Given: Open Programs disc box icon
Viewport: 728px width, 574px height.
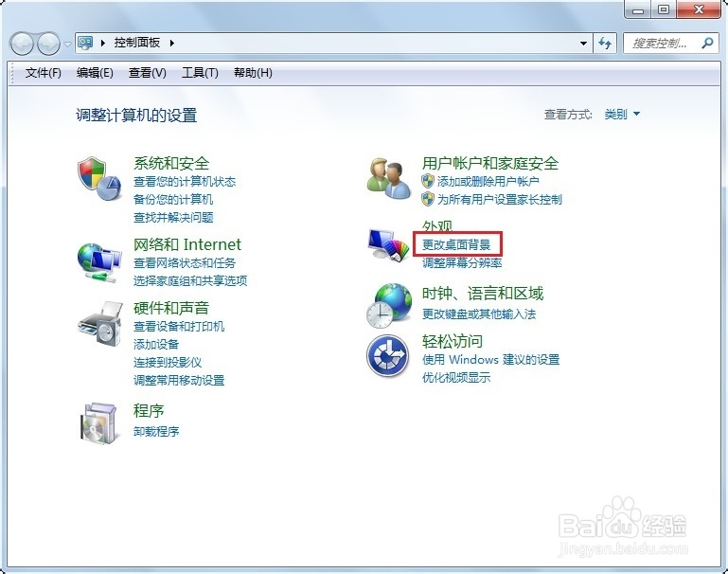Looking at the screenshot, I should [x=98, y=423].
